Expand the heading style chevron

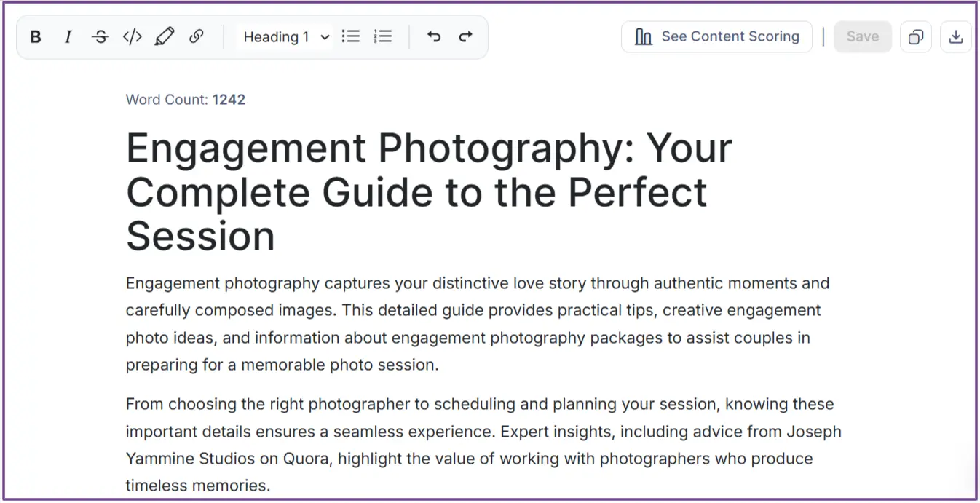click(x=323, y=36)
